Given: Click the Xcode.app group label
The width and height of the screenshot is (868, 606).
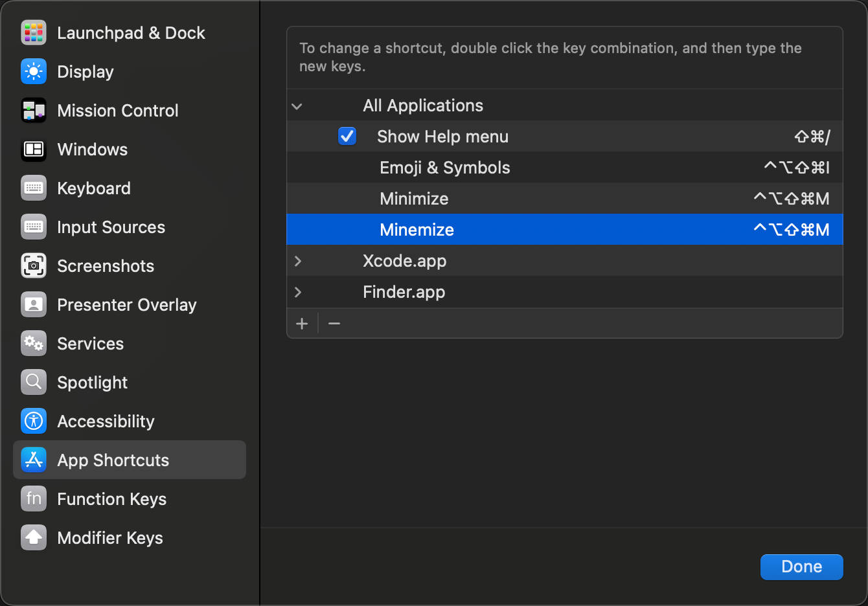Looking at the screenshot, I should 405,261.
